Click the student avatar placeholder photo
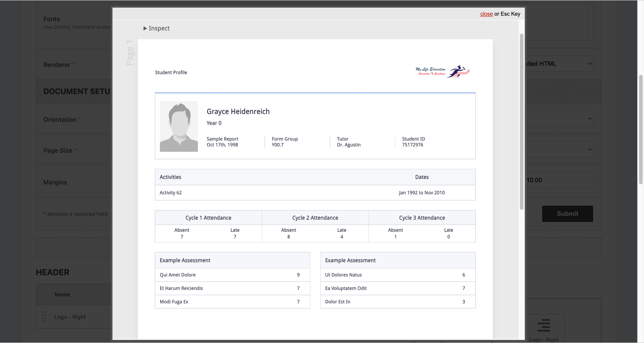The image size is (644, 343). point(179,126)
